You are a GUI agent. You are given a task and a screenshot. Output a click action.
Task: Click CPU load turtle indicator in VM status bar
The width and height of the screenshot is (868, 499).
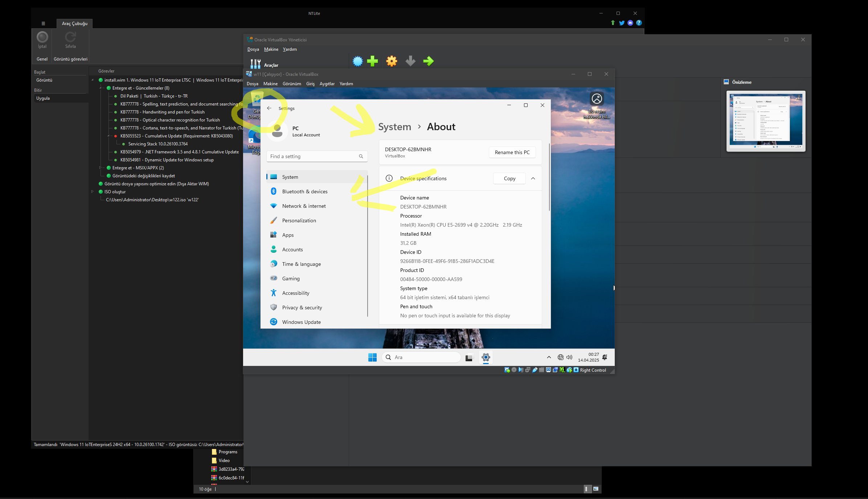pos(562,370)
